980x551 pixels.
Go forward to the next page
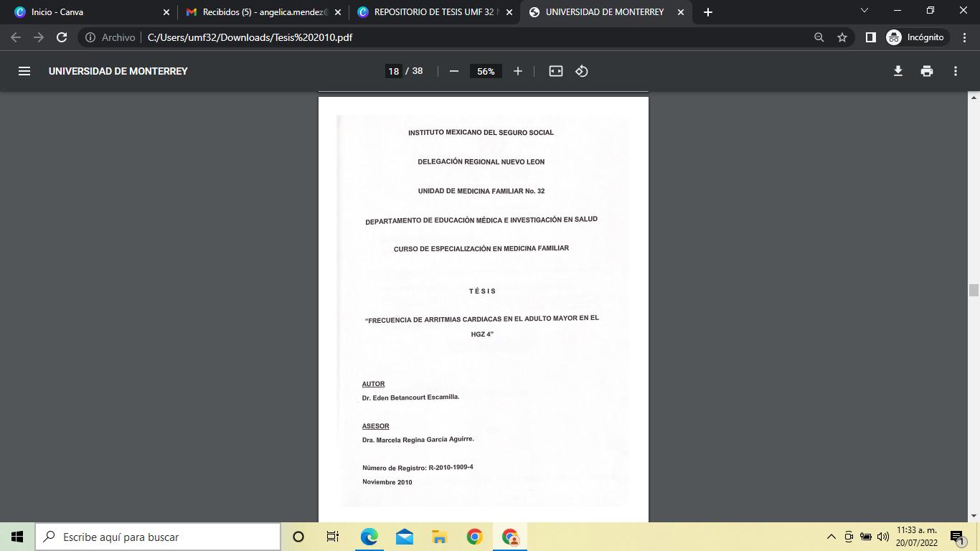point(39,37)
